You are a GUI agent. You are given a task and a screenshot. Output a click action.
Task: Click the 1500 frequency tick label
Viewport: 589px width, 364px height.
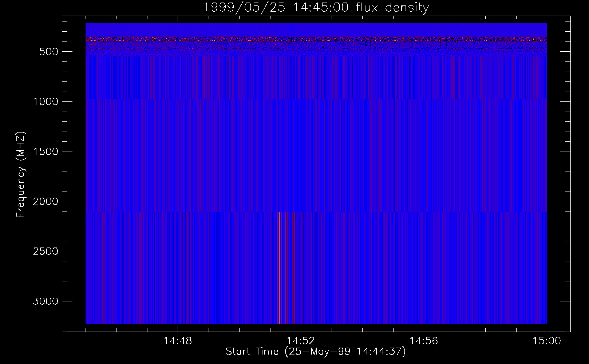point(46,151)
